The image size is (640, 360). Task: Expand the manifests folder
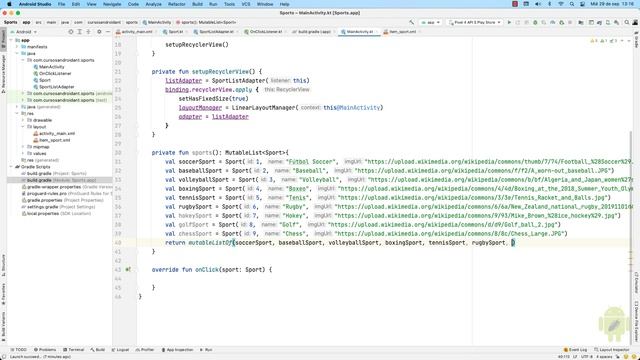pyautogui.click(x=18, y=47)
